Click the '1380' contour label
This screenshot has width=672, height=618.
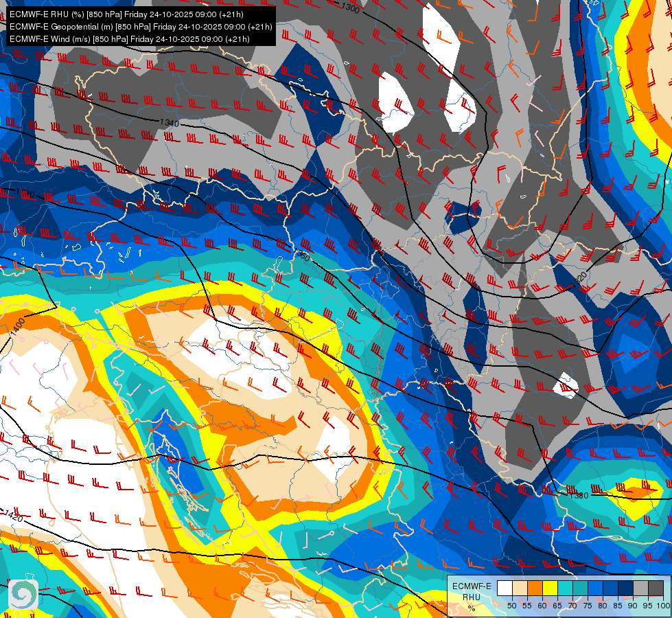click(579, 496)
